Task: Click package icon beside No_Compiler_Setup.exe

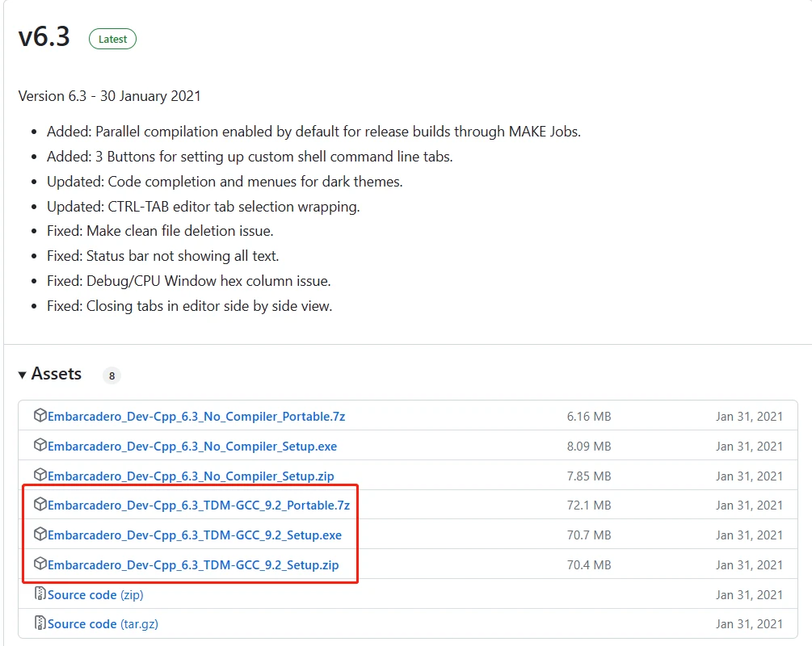Action: click(40, 445)
